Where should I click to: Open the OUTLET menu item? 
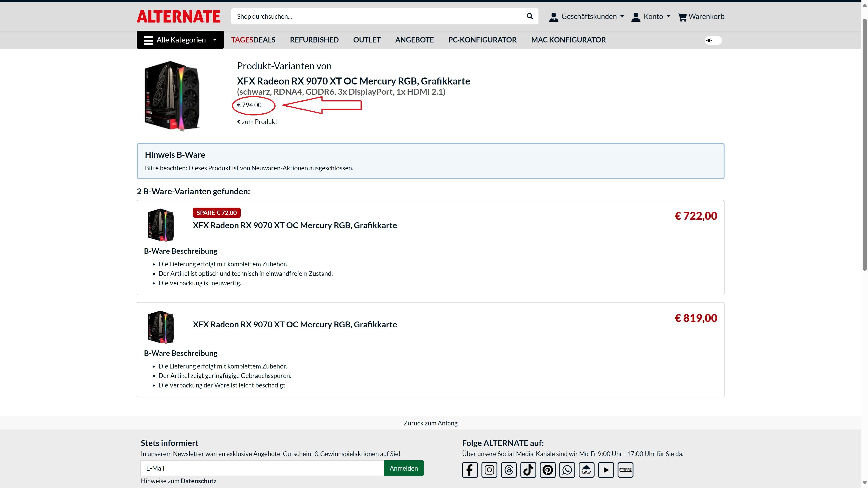point(367,40)
